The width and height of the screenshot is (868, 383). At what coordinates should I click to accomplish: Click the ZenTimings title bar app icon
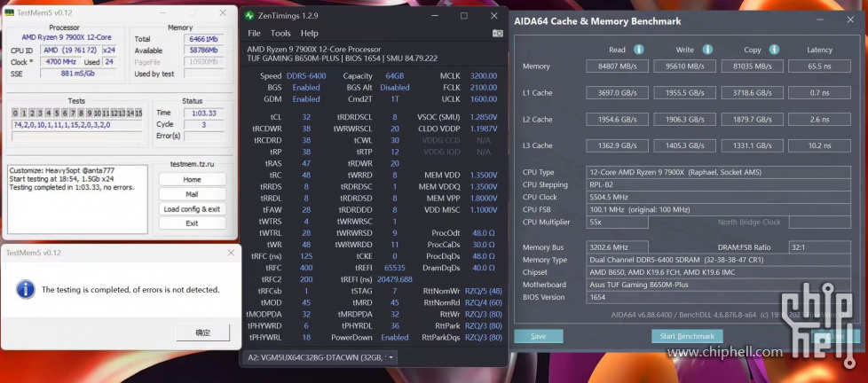[x=250, y=15]
